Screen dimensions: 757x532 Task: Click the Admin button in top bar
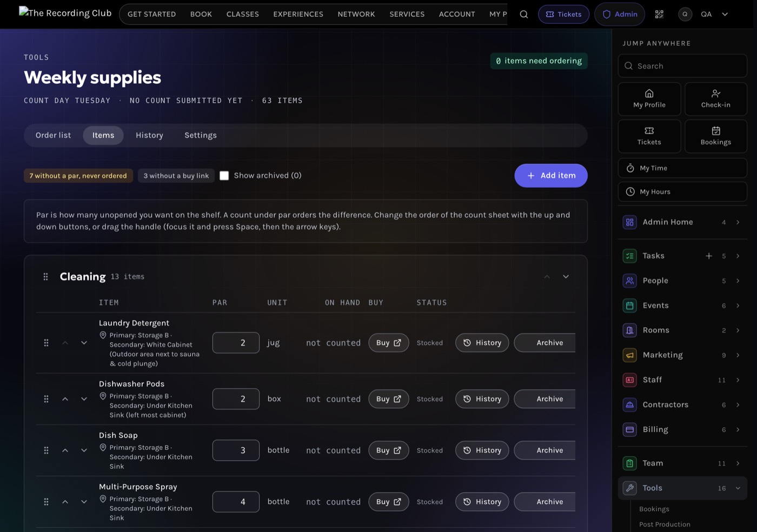620,15
